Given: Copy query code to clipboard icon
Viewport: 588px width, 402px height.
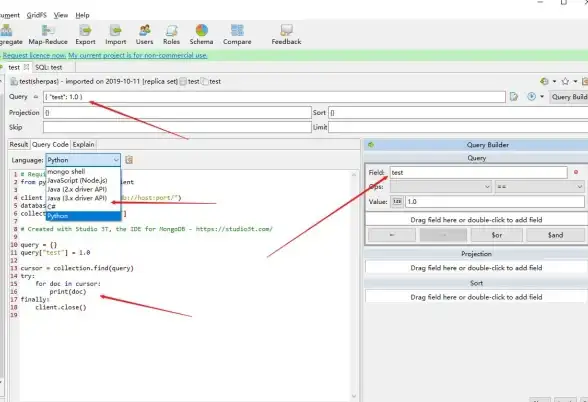Looking at the screenshot, I should [x=129, y=160].
